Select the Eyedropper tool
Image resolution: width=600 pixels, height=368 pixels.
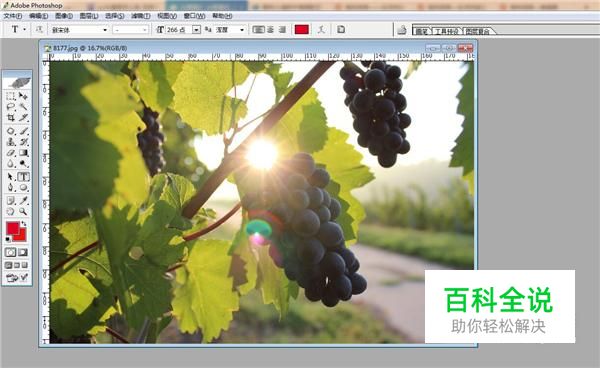pos(24,200)
